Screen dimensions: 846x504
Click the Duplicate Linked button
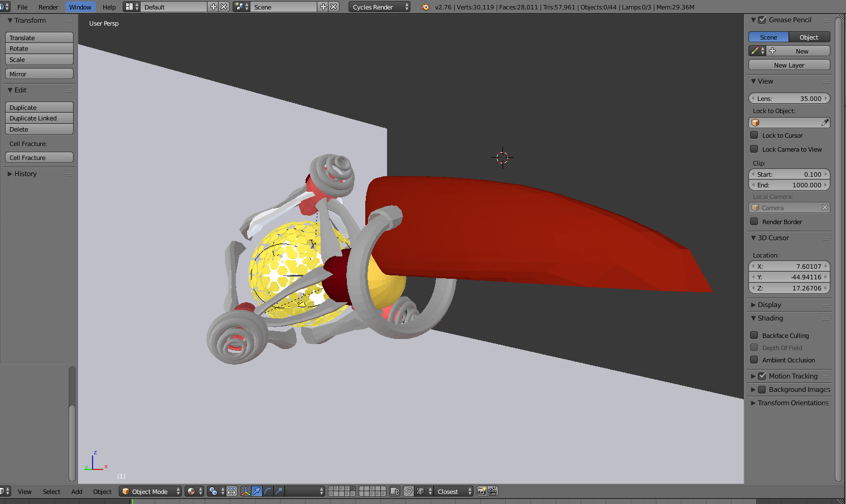tap(39, 118)
